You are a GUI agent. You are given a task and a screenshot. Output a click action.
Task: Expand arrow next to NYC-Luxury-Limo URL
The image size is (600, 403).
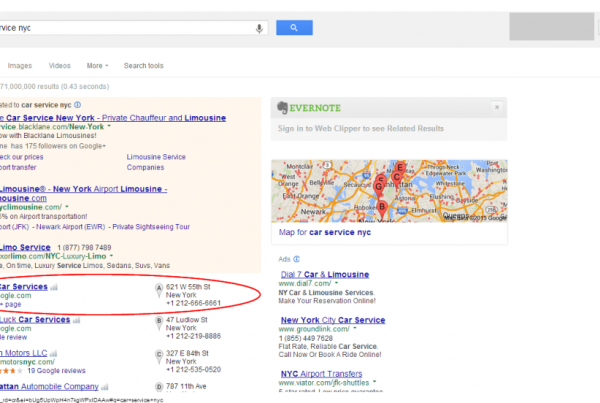(111, 255)
